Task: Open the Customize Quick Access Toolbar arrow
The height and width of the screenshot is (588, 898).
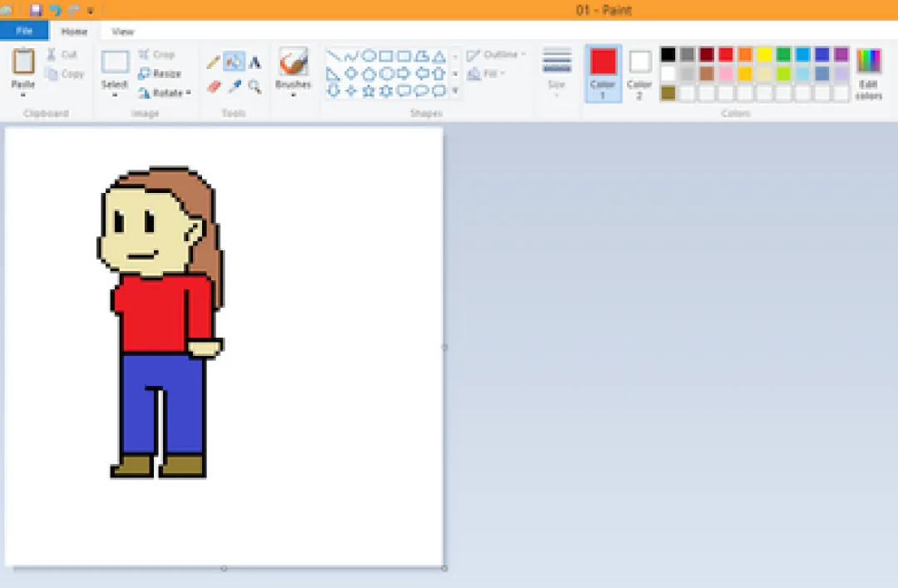Action: 90,10
